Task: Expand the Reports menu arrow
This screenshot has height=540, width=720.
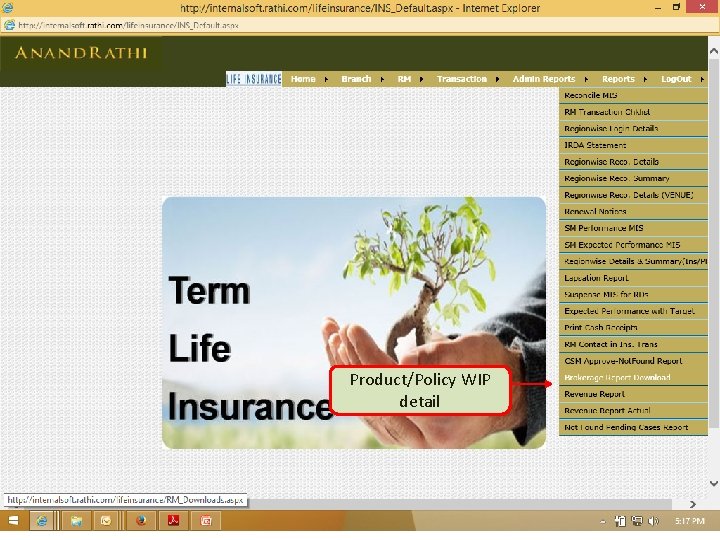Action: pyautogui.click(x=645, y=79)
